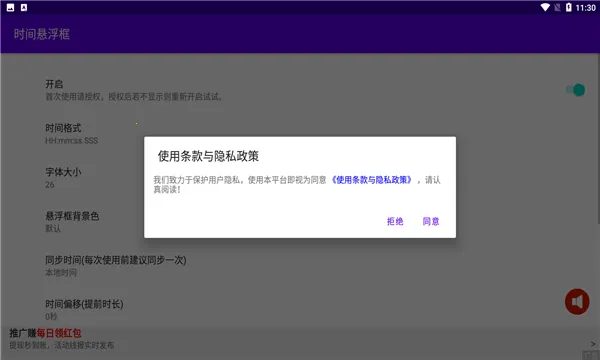Screen dimensions: 600x360
Task: Click the 本地时间 sync value
Action: click(61, 272)
